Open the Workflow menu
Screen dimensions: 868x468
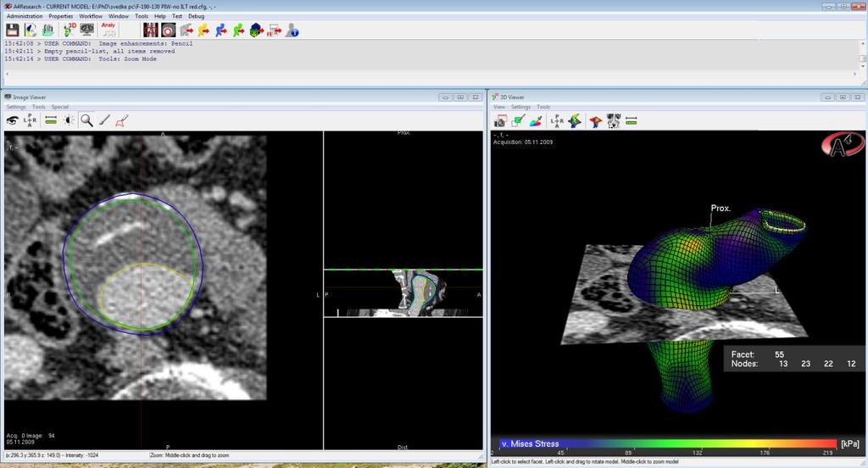point(91,16)
